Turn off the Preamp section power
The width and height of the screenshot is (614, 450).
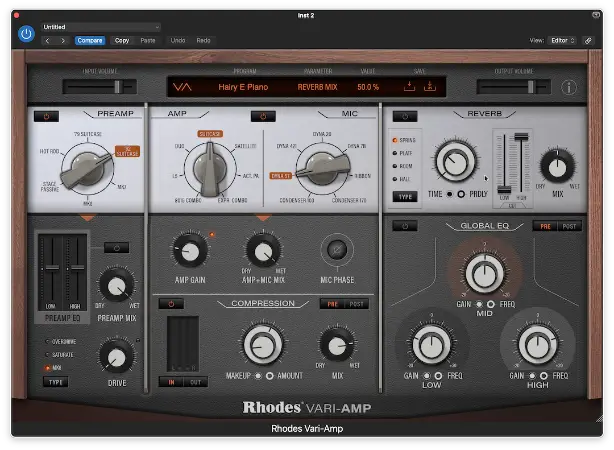46,116
